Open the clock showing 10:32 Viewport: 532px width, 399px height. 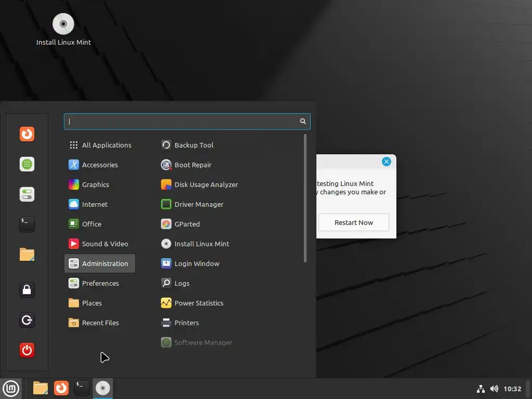pos(512,389)
